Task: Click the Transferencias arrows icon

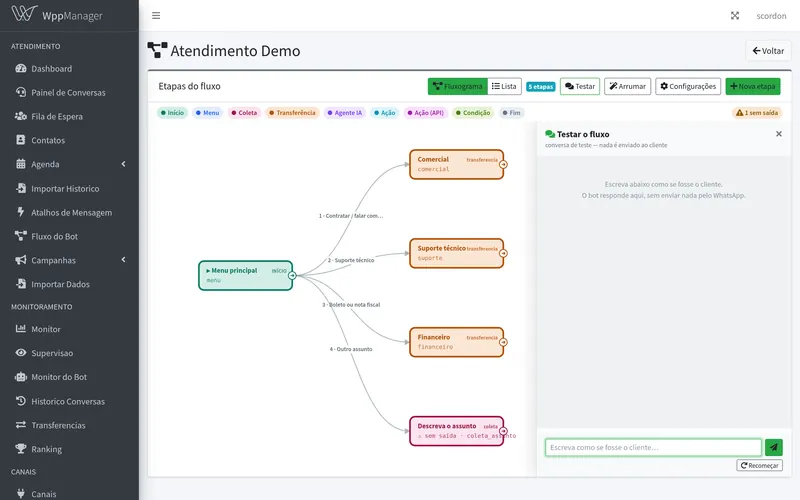Action: coord(20,424)
